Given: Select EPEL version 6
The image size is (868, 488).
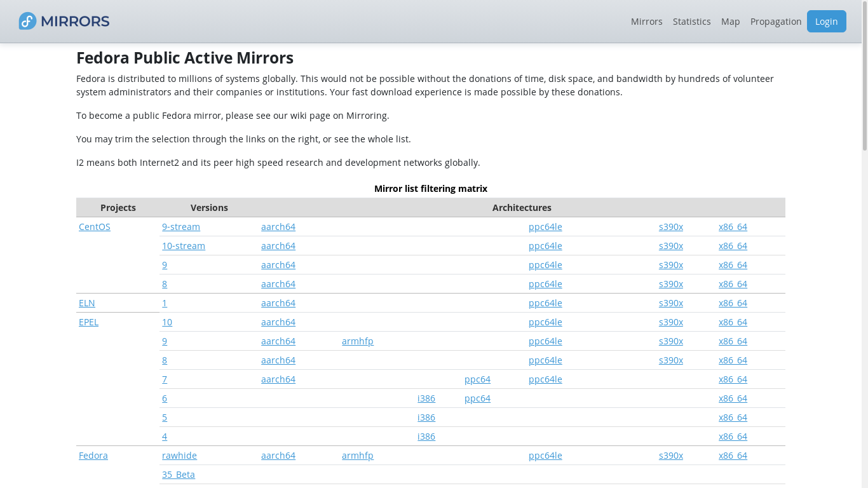Looking at the screenshot, I should [165, 398].
